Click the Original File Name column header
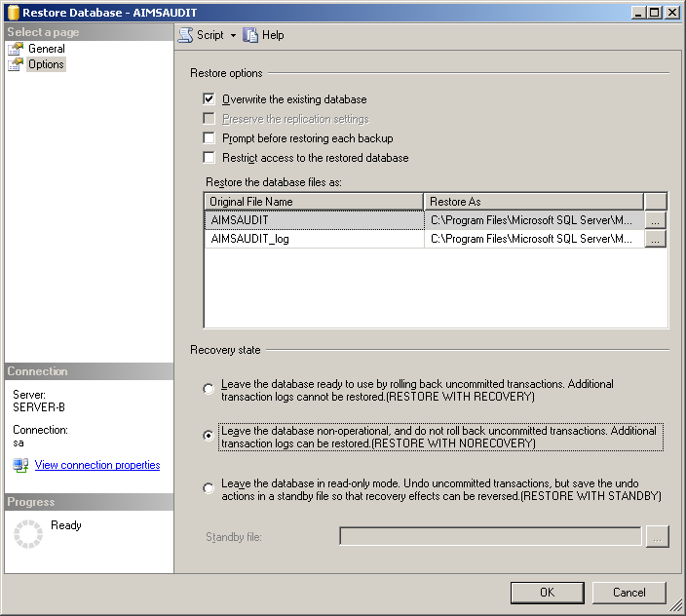Image resolution: width=686 pixels, height=616 pixels. point(314,202)
